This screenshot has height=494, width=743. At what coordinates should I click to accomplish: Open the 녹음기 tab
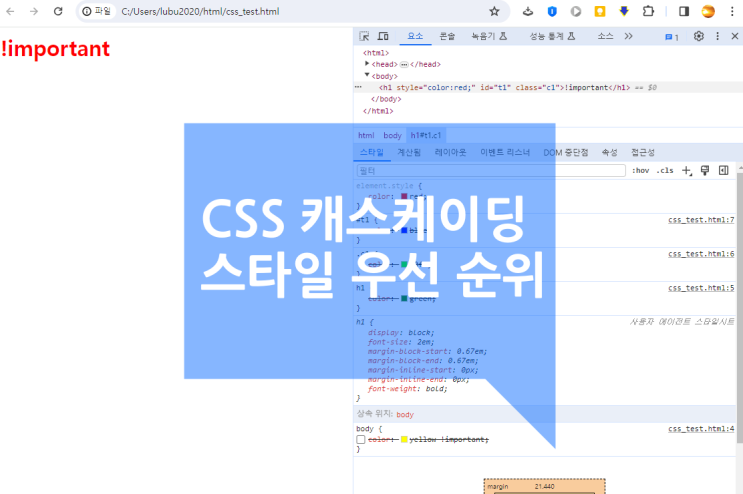pos(489,36)
